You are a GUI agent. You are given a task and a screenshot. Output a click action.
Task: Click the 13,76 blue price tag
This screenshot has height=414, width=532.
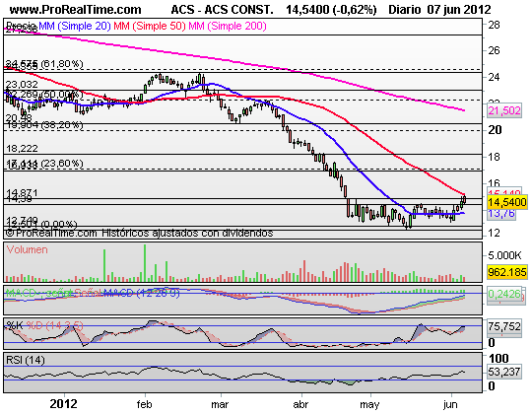click(x=501, y=214)
